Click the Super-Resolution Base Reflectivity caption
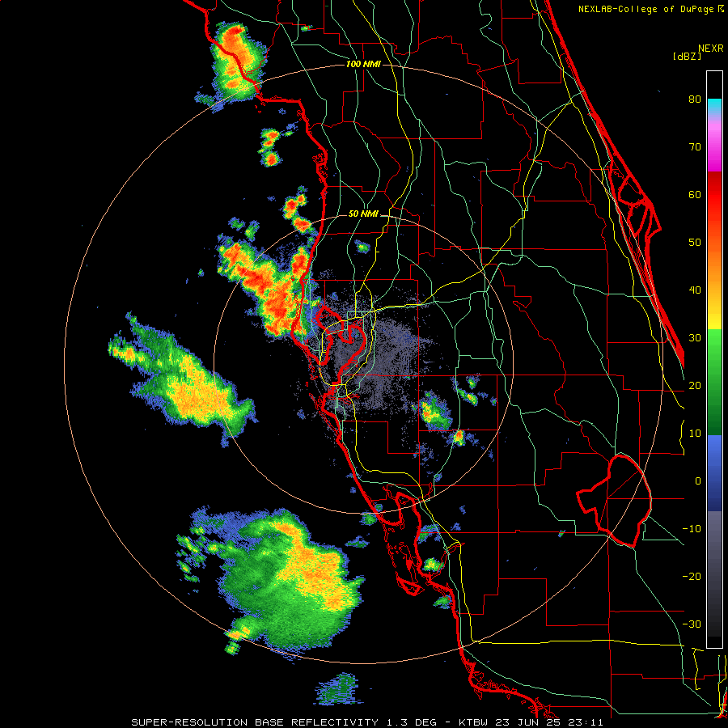728x728 pixels. (x=368, y=722)
